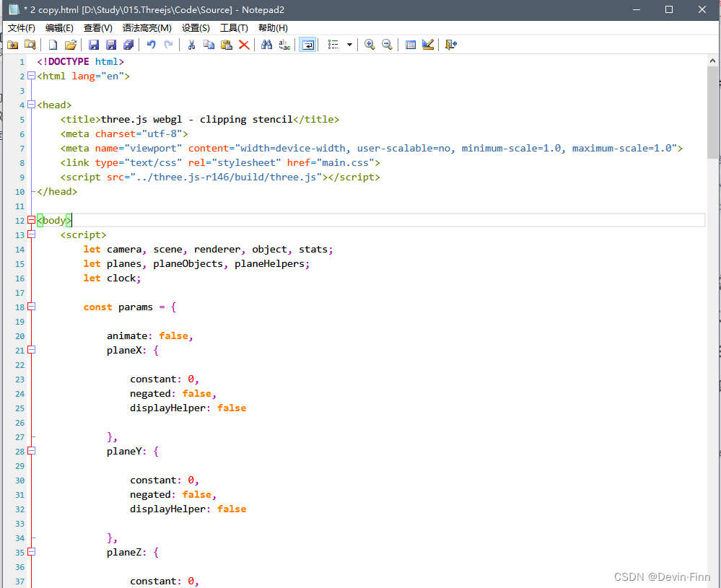The height and width of the screenshot is (588, 721).
Task: Click "animate" on line 20
Action: coord(127,336)
